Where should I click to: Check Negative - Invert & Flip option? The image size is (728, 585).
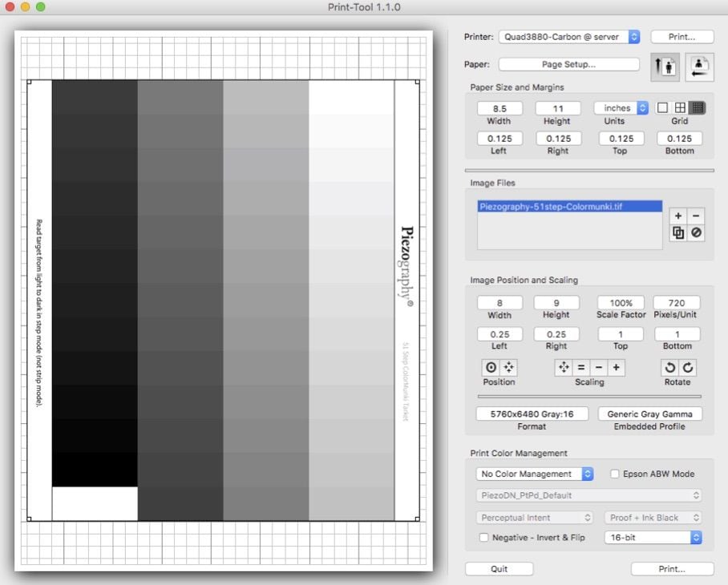483,538
